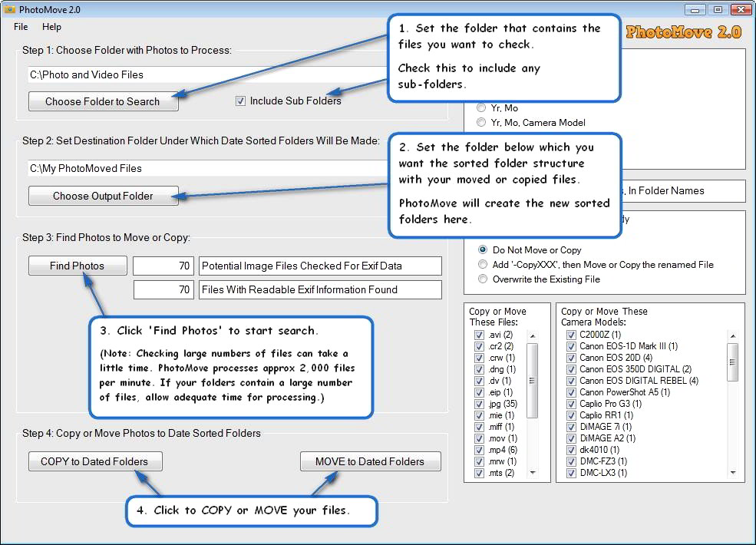756x545 pixels.
Task: Uncheck the .crw (1) file type
Action: (479, 358)
